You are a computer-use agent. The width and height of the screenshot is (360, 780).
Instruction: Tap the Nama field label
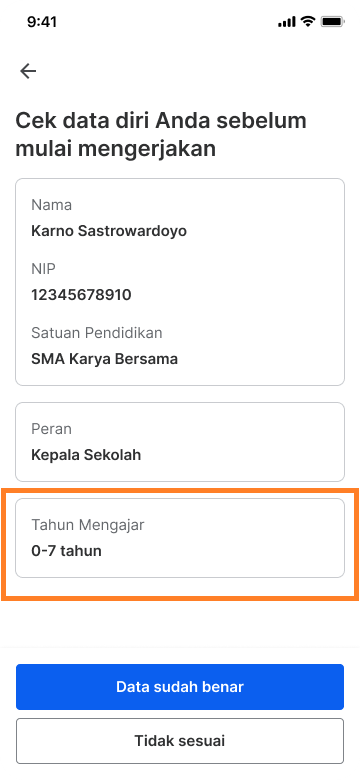[x=52, y=205]
